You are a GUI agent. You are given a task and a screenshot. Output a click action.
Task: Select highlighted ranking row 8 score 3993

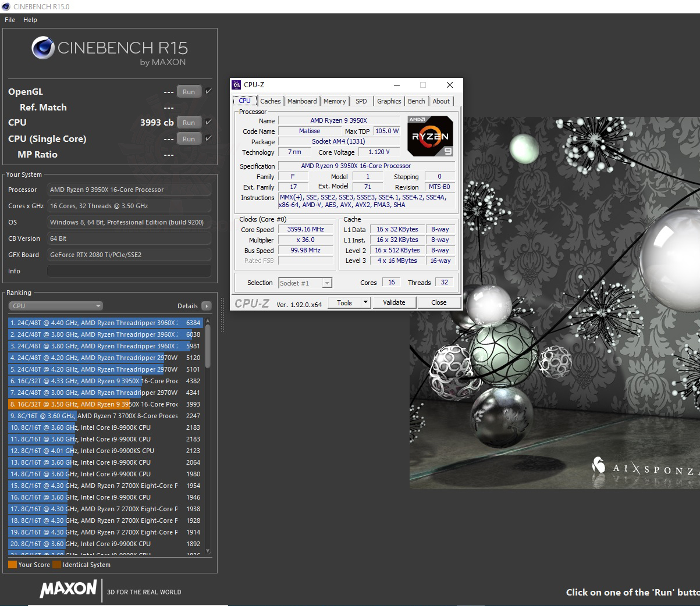click(105, 404)
